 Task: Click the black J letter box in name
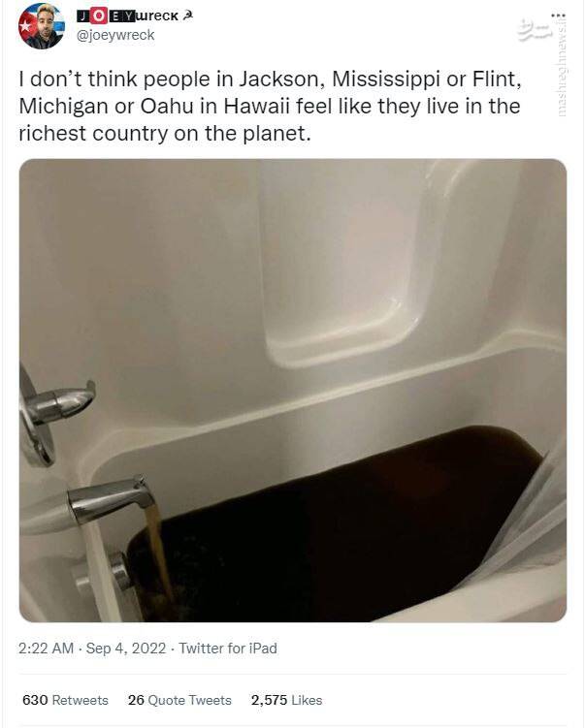pyautogui.click(x=83, y=16)
